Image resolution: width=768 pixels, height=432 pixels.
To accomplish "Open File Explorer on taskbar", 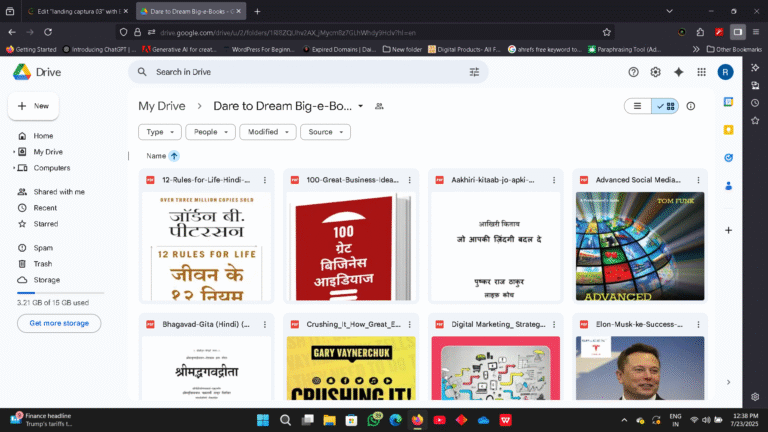I will [329, 420].
